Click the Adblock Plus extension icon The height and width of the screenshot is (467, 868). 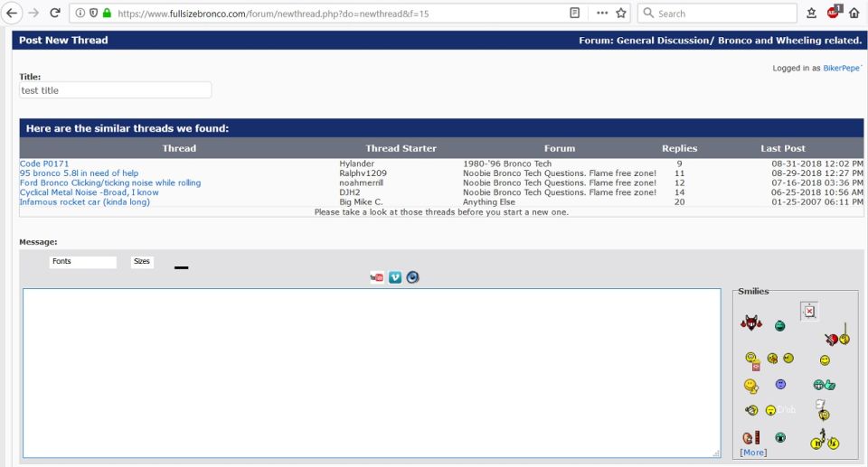(834, 12)
